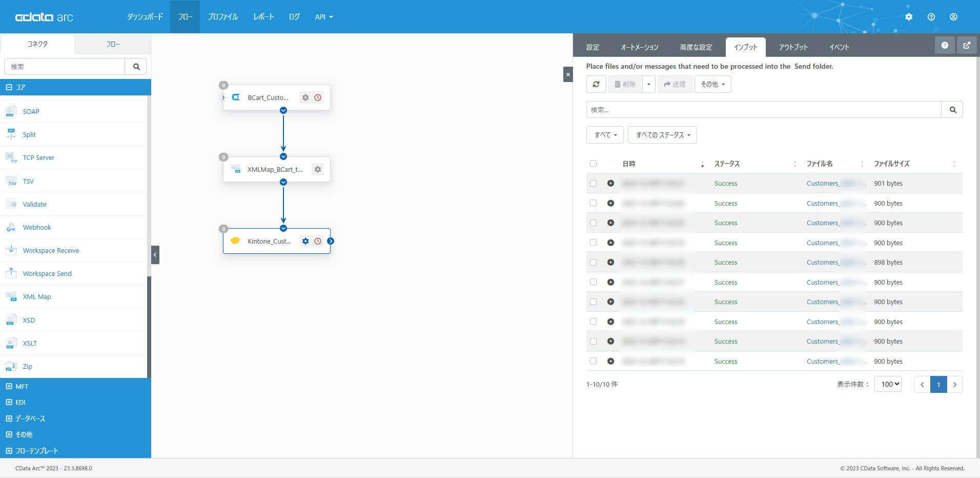Click the connector search magnifier button
The width and height of the screenshot is (980, 478).
click(x=136, y=67)
